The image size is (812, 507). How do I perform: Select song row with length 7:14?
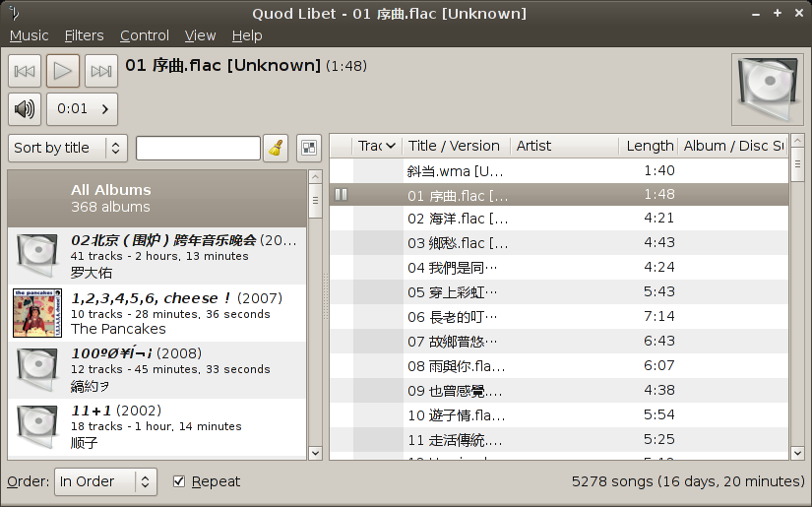559,316
